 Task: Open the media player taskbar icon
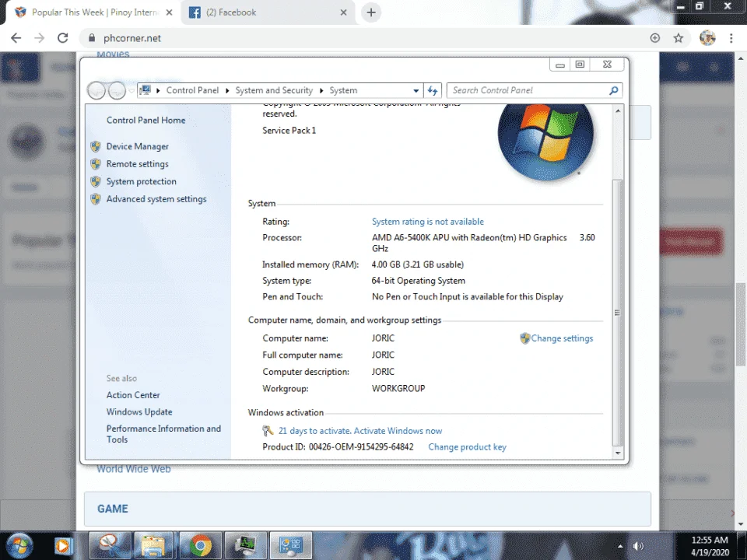tap(62, 546)
